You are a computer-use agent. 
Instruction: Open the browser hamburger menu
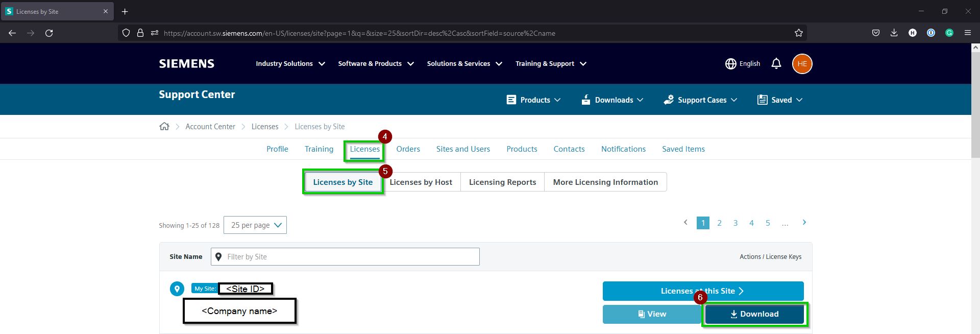point(968,33)
